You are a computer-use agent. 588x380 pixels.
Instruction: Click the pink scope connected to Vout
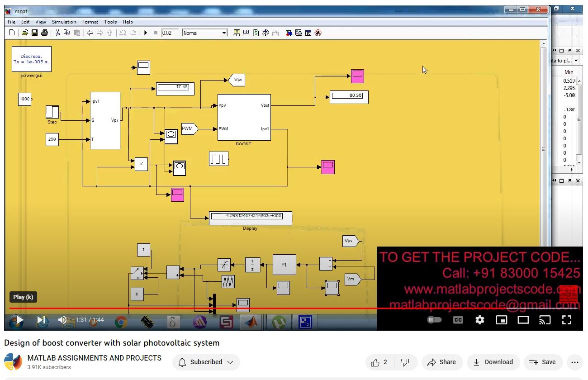coord(357,76)
